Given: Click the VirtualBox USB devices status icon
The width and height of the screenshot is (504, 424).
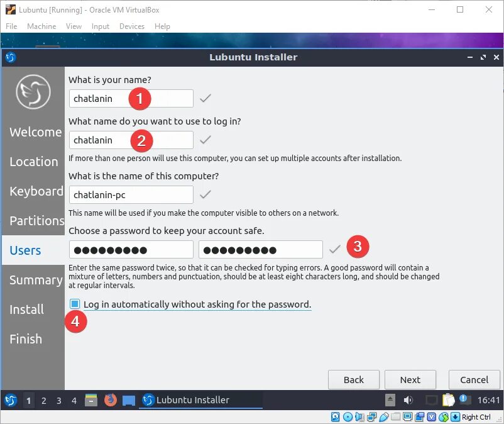Looking at the screenshot, I should [384, 417].
